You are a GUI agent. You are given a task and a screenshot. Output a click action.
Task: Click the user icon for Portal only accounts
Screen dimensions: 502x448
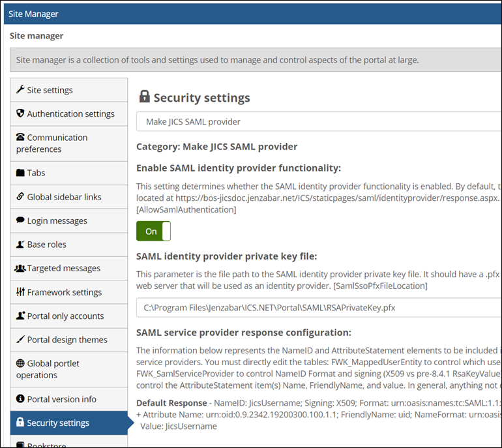20,316
